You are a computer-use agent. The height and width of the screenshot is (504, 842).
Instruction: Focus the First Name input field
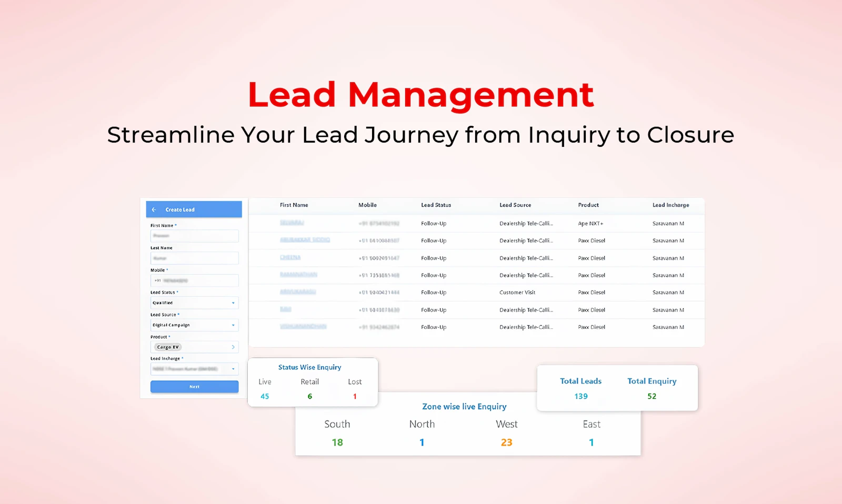click(x=194, y=236)
